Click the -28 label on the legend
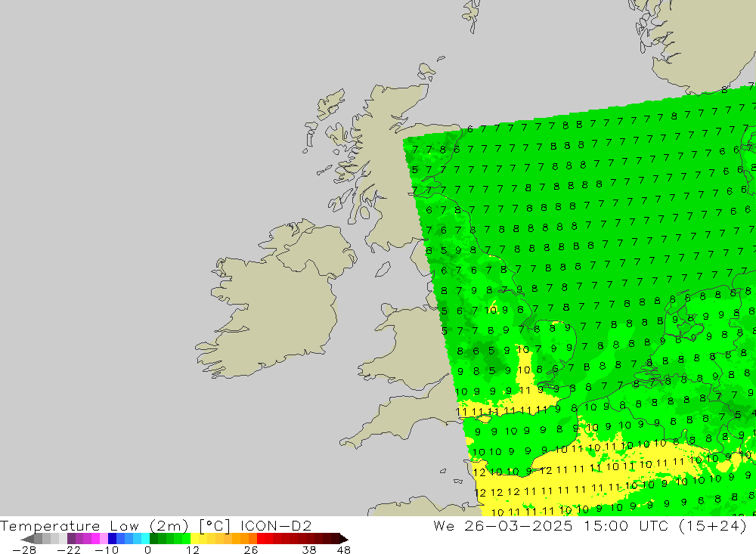The width and height of the screenshot is (756, 554). (24, 550)
